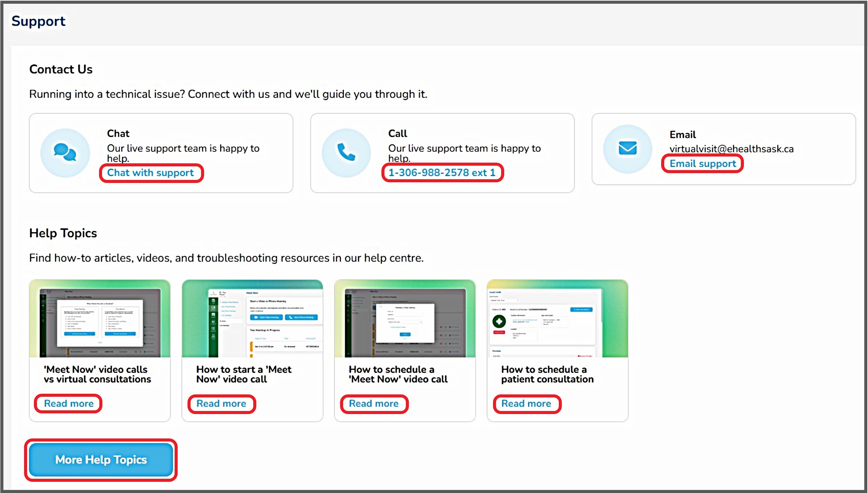Click the virtualvisit@ehealthsask.ca email address
The width and height of the screenshot is (868, 493).
[731, 149]
